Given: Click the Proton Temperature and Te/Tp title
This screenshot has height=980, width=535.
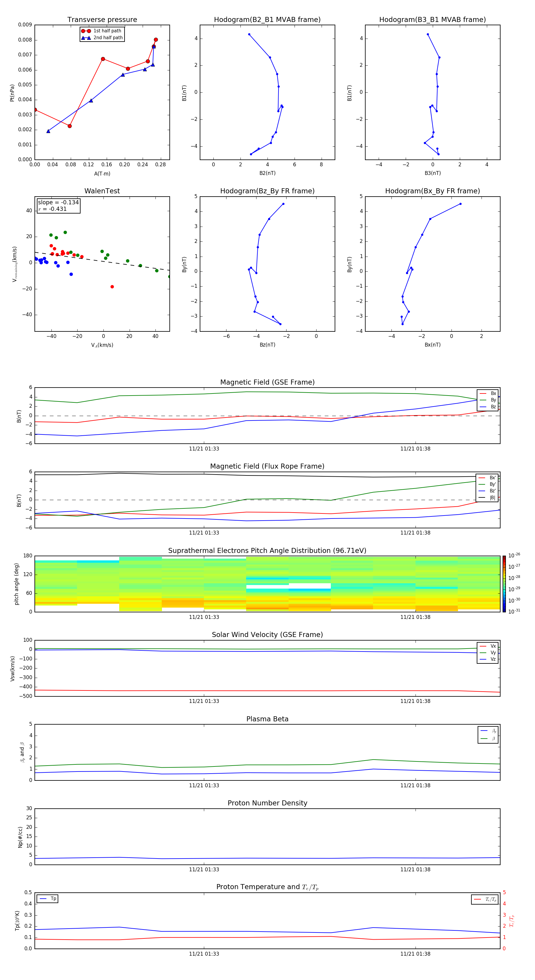Looking at the screenshot, I should (x=267, y=887).
